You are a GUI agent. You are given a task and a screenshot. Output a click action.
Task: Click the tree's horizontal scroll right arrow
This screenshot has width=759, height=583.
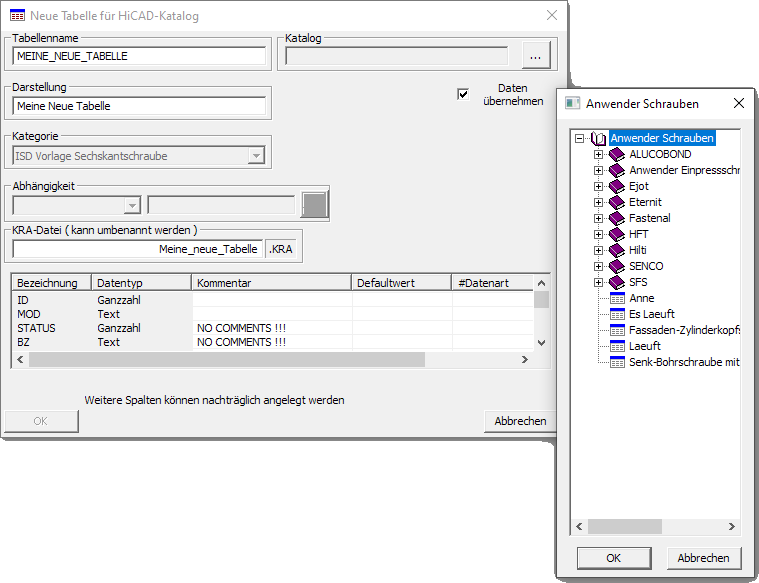(731, 526)
